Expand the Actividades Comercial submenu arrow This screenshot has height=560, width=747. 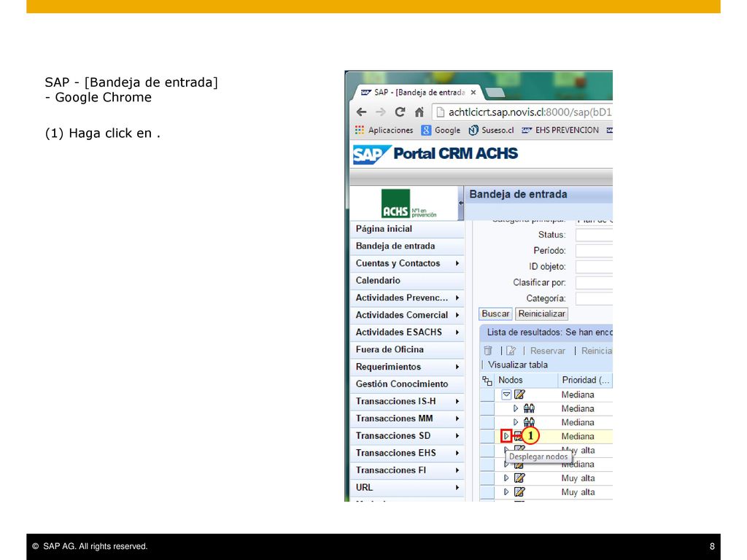[457, 315]
